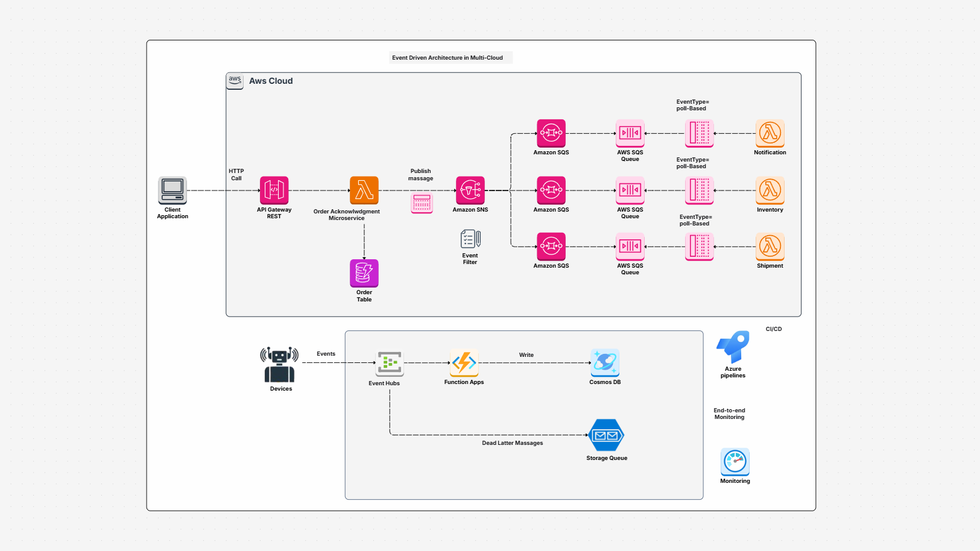Select the Azure pipelines rocket icon
Viewport: 980px width, 551px height.
(733, 347)
